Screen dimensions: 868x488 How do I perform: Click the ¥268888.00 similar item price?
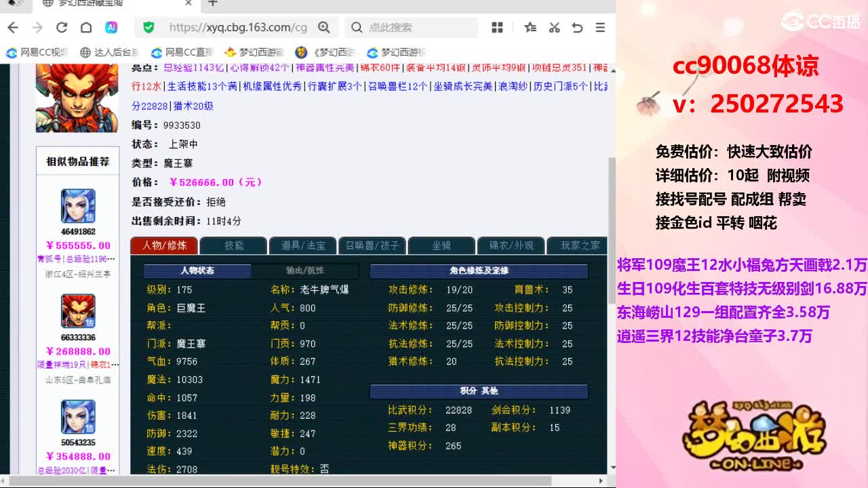tap(78, 351)
